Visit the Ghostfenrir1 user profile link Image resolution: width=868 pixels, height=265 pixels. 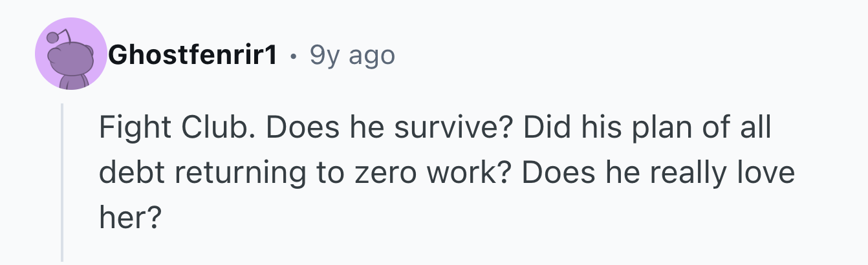[193, 56]
